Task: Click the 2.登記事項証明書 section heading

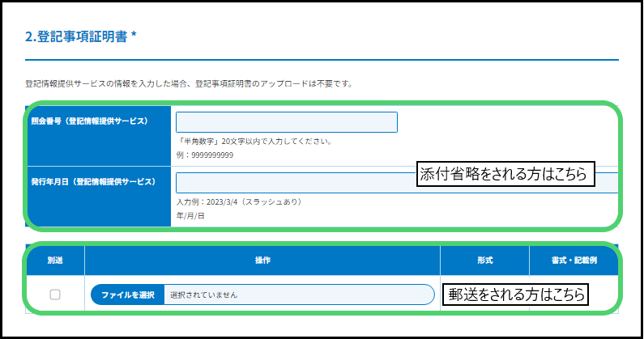Action: point(81,37)
